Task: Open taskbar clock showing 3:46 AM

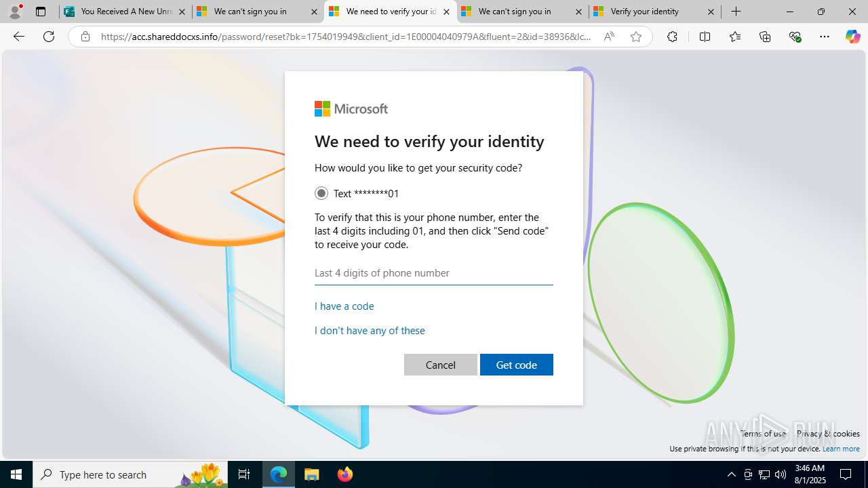Action: [809, 474]
